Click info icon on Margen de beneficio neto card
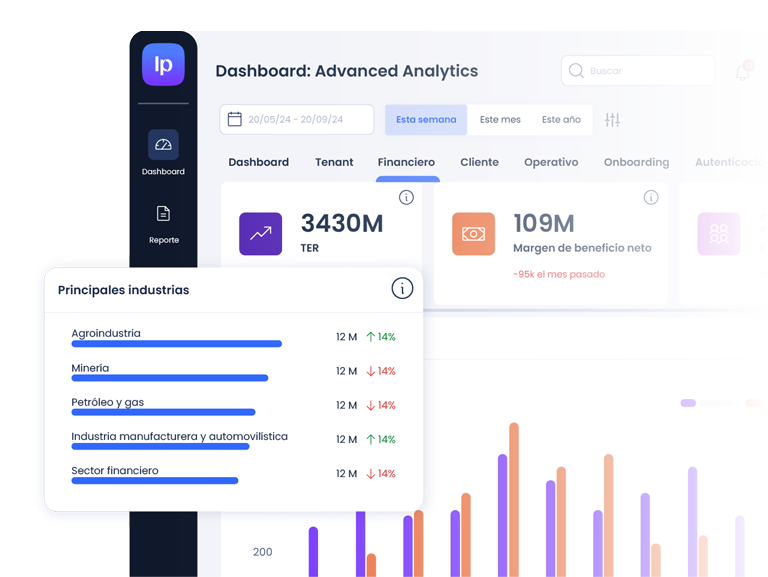The height and width of the screenshot is (577, 768). pyautogui.click(x=651, y=198)
